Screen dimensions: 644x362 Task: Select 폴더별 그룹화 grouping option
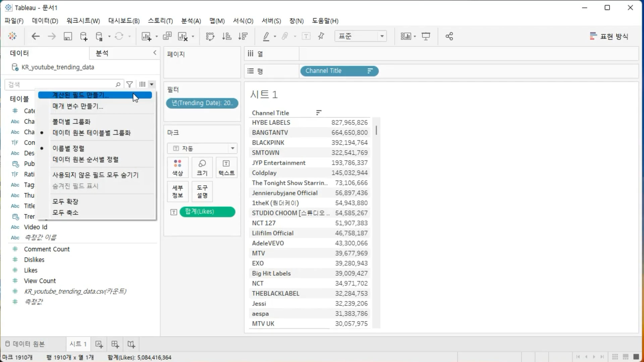click(x=71, y=122)
